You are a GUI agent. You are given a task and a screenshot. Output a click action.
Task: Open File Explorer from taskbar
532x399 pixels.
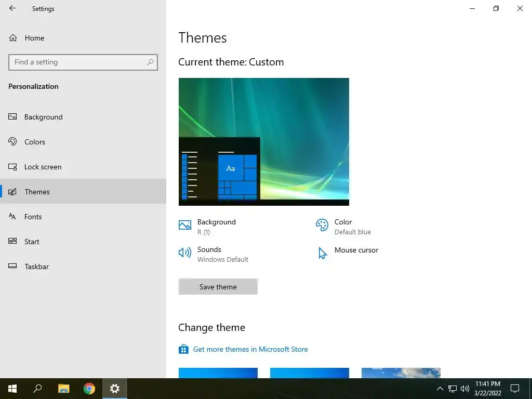(x=63, y=389)
